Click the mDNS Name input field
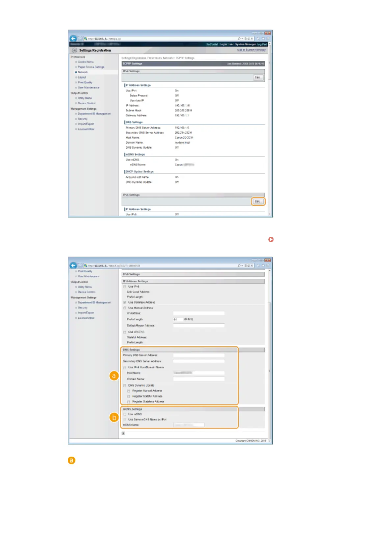 [189, 425]
